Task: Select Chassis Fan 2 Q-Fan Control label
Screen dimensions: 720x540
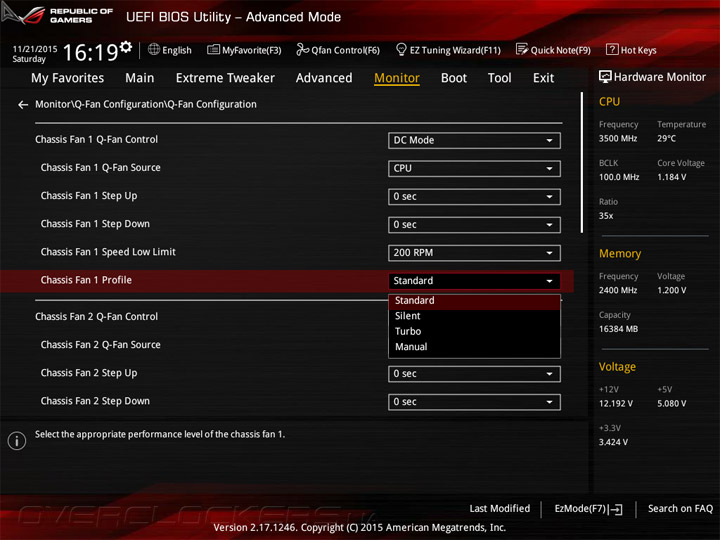Action: point(96,317)
